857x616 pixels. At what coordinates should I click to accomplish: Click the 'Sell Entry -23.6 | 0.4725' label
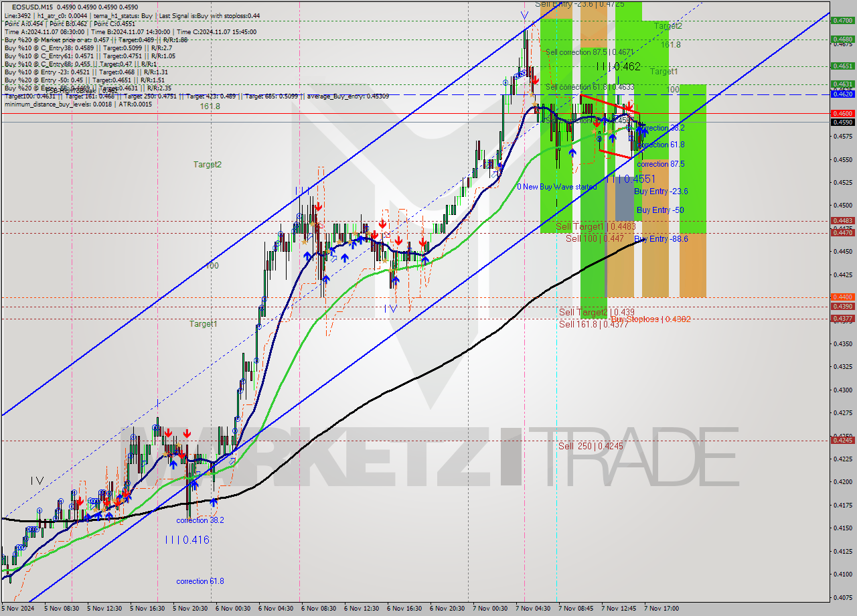pyautogui.click(x=580, y=4)
